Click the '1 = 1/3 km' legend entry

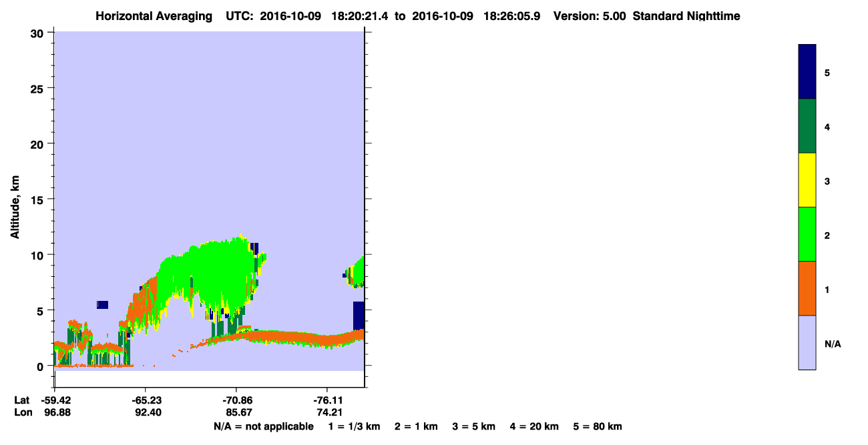pos(354,426)
